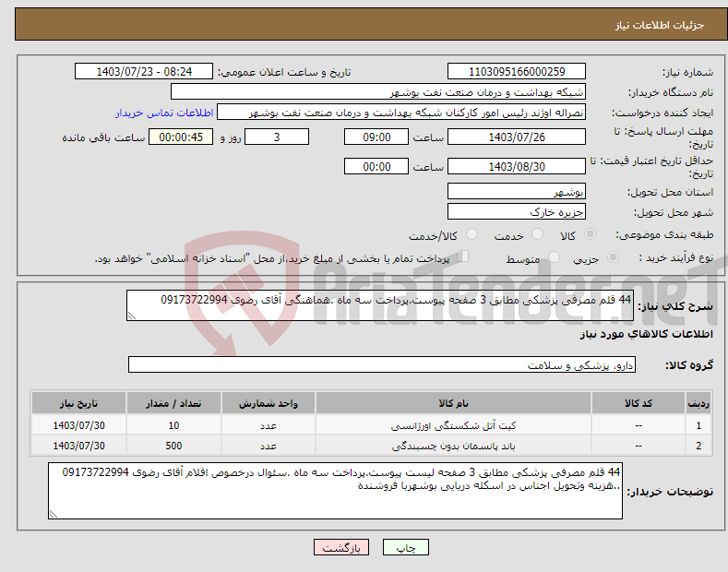
Task: Select the جزیی purchase type radio
Action: click(x=613, y=256)
